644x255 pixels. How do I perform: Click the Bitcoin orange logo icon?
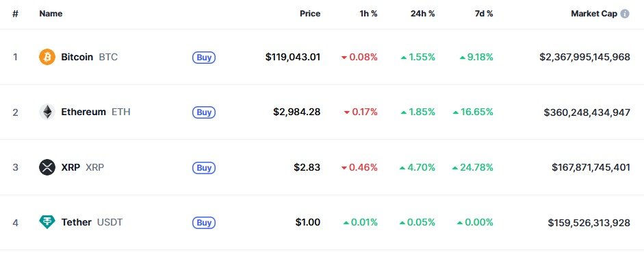[47, 57]
